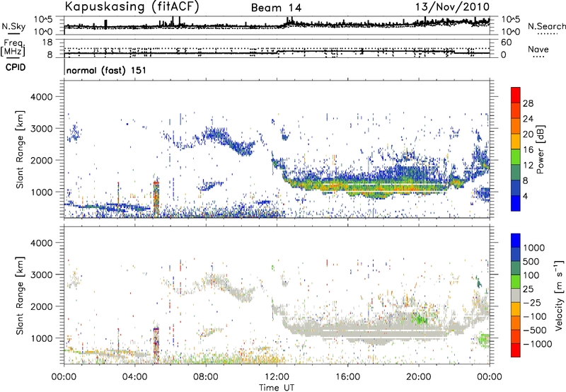The height and width of the screenshot is (392, 566).
Task: Click the '12:00' time tick label
Action: (x=277, y=377)
